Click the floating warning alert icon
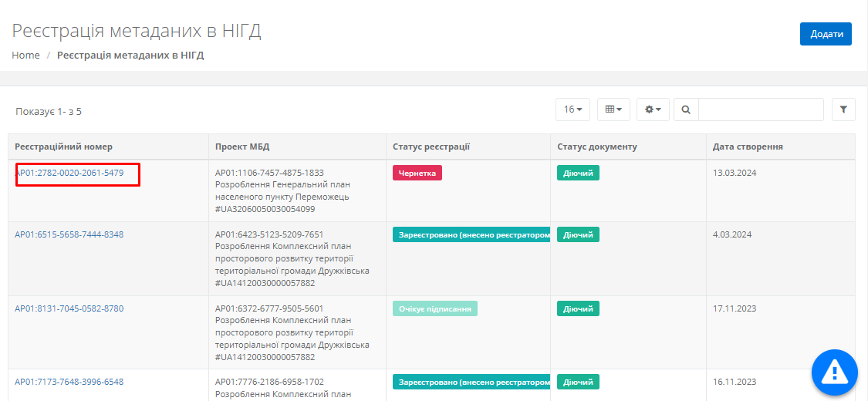 [834, 372]
